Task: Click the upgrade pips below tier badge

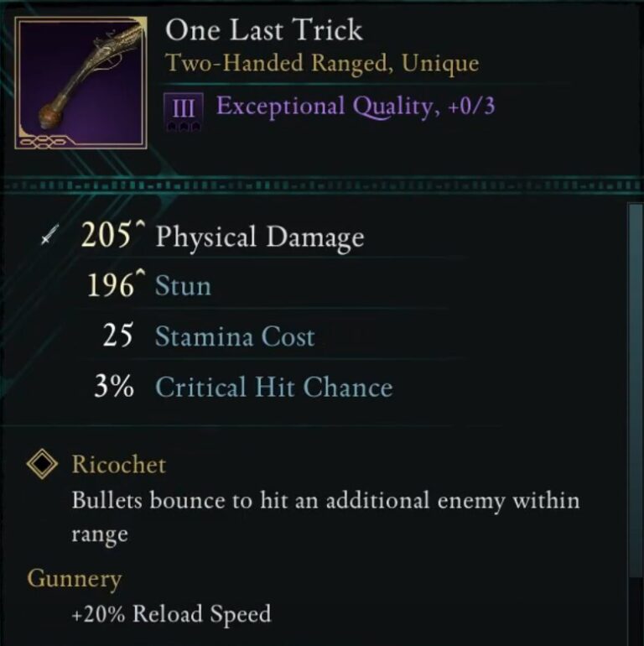Action: [183, 127]
